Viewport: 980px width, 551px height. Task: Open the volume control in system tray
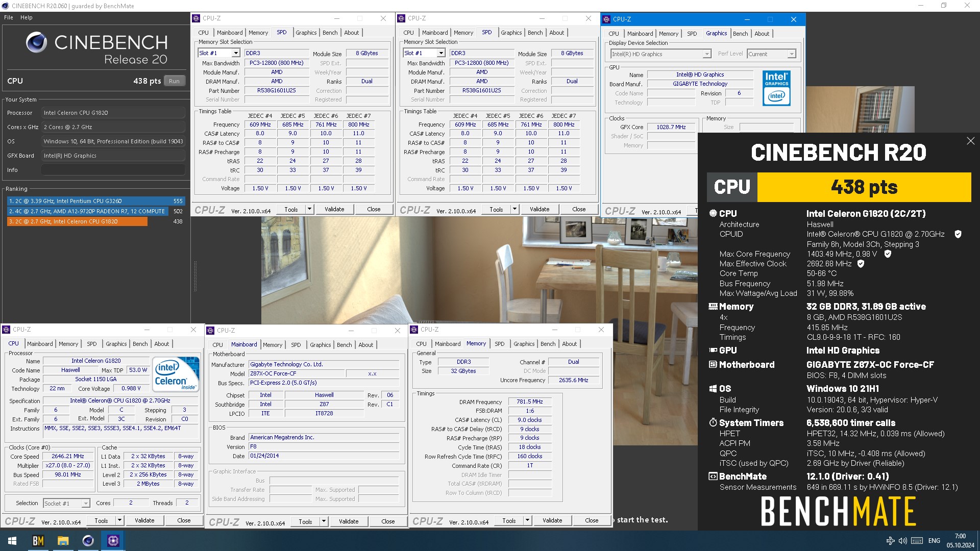coord(902,541)
